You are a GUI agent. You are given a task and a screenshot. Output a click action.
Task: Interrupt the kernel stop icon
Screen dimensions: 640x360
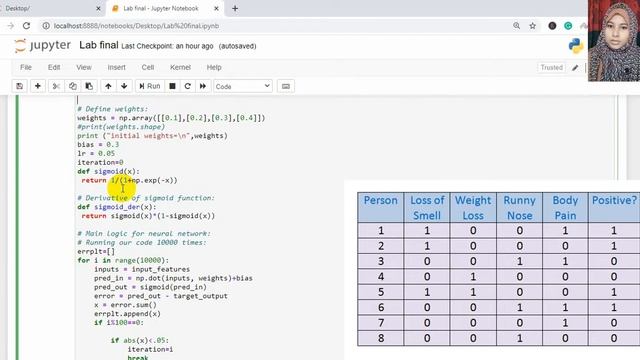pos(172,86)
